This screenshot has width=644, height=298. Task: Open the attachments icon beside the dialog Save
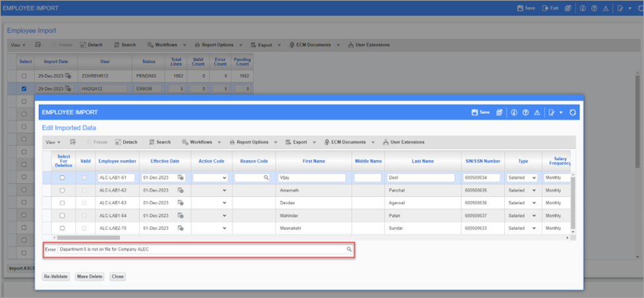click(x=499, y=112)
